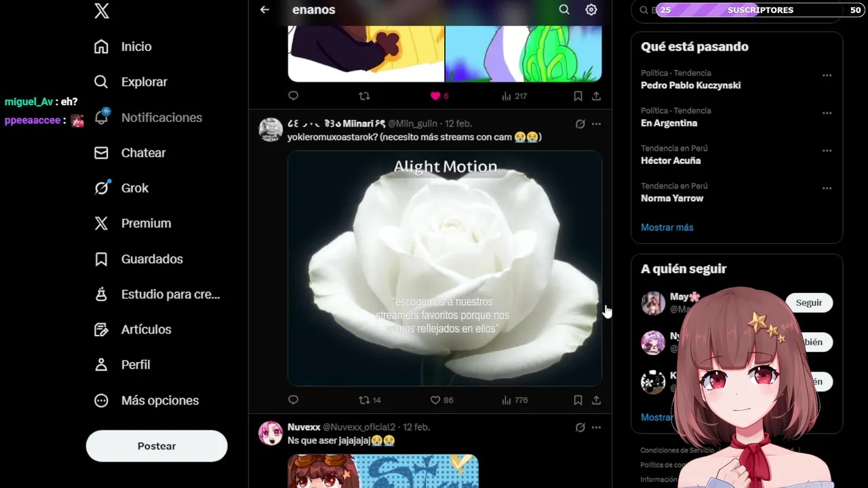The width and height of the screenshot is (868, 488).
Task: Open the Héctor Acuña trend
Action: click(671, 161)
